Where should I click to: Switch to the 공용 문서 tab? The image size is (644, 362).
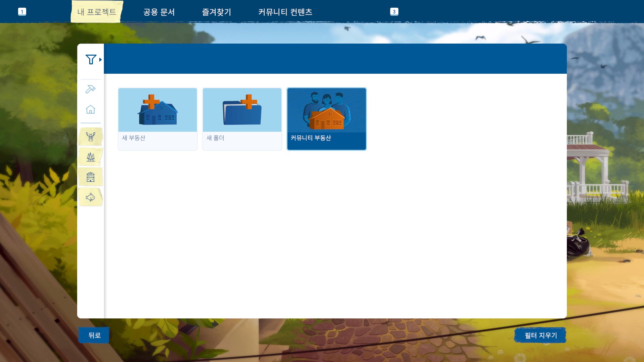point(159,12)
